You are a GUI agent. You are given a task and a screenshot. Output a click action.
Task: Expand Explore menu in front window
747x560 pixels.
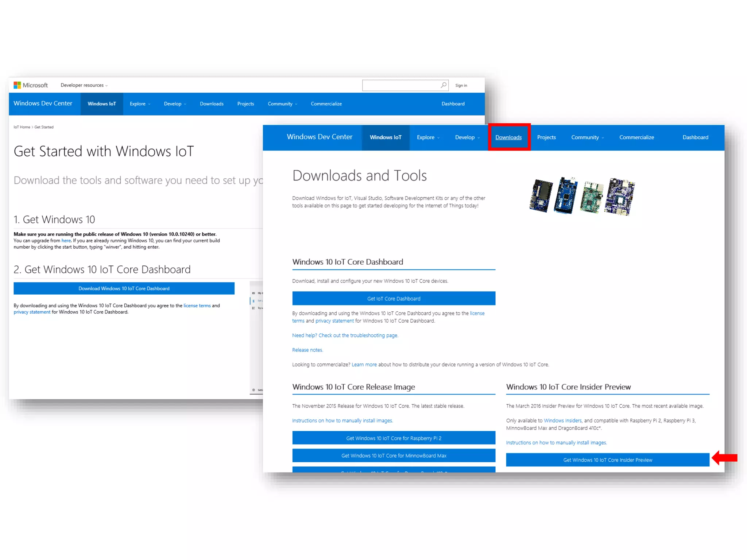click(428, 137)
